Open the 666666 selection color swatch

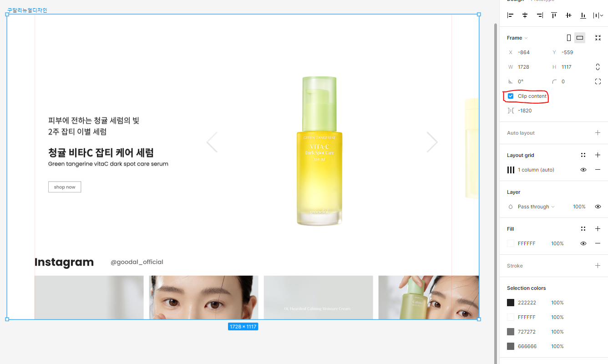tap(511, 346)
